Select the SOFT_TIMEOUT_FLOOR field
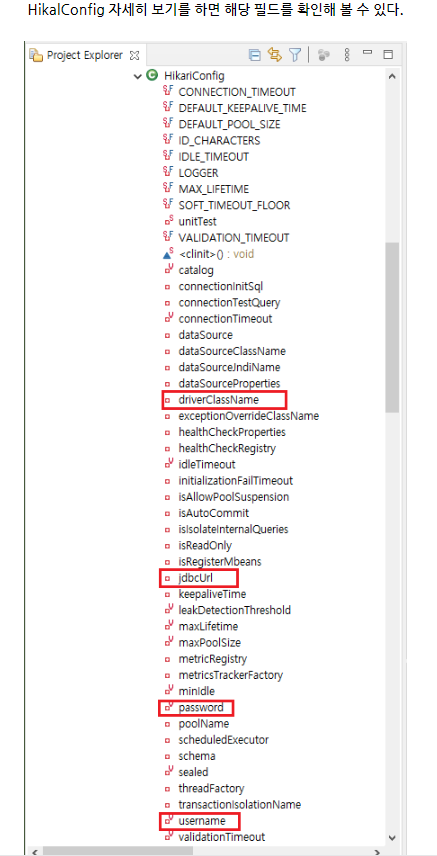This screenshot has height=856, width=437. point(234,205)
